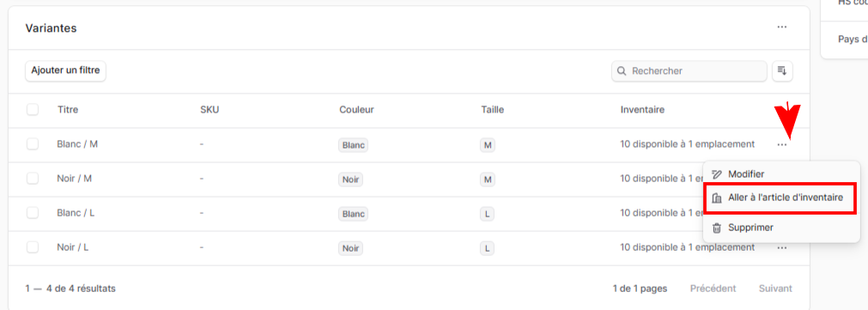This screenshot has height=310, width=868.
Task: Click the Ajouter un filtre button
Action: 65,71
